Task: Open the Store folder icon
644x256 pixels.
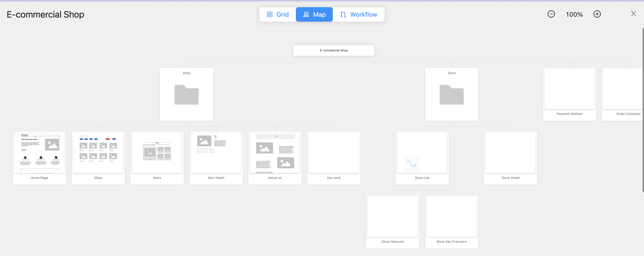Action: pyautogui.click(x=451, y=95)
